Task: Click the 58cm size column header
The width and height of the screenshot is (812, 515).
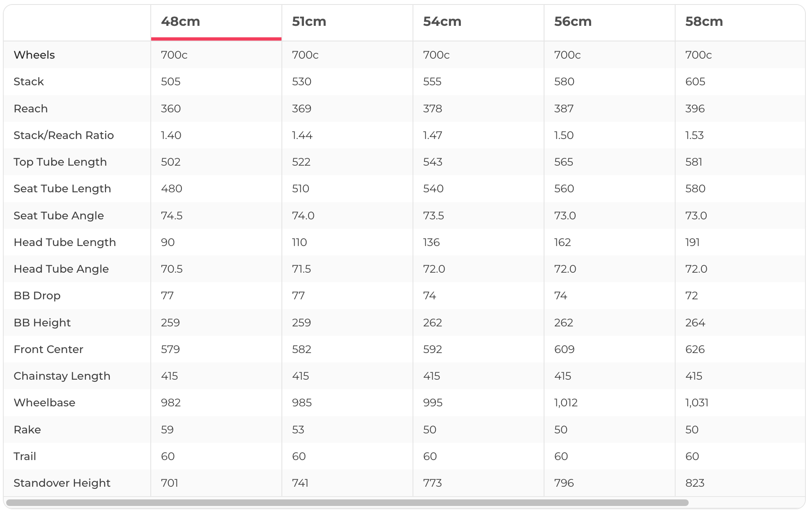Action: pos(704,21)
